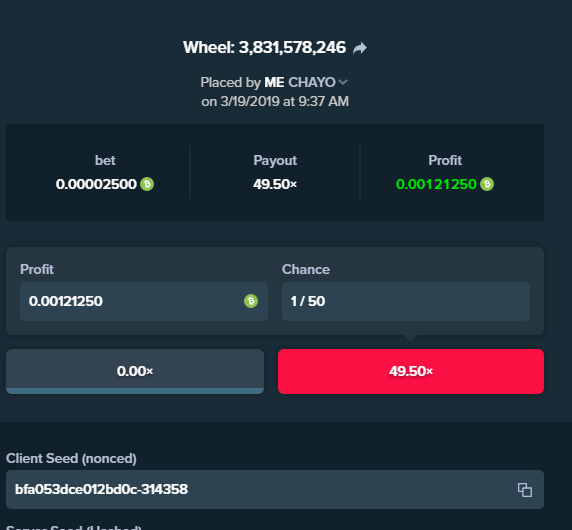Copy the Client Seed value
572x530 pixels.
[x=525, y=490]
